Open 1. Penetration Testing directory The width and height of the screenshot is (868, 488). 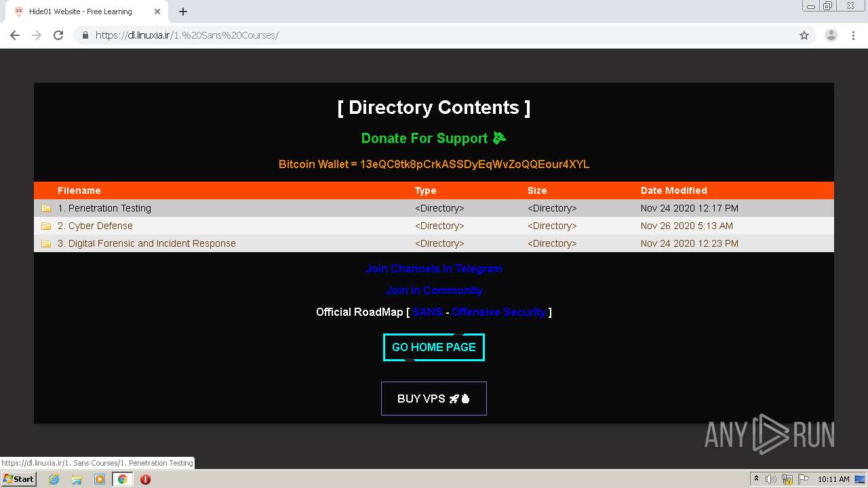pyautogui.click(x=104, y=208)
